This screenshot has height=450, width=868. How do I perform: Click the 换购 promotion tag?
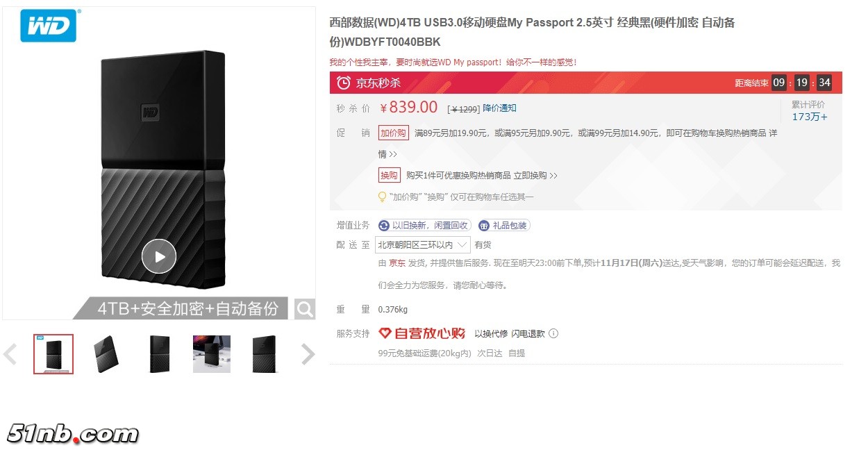[x=390, y=176]
